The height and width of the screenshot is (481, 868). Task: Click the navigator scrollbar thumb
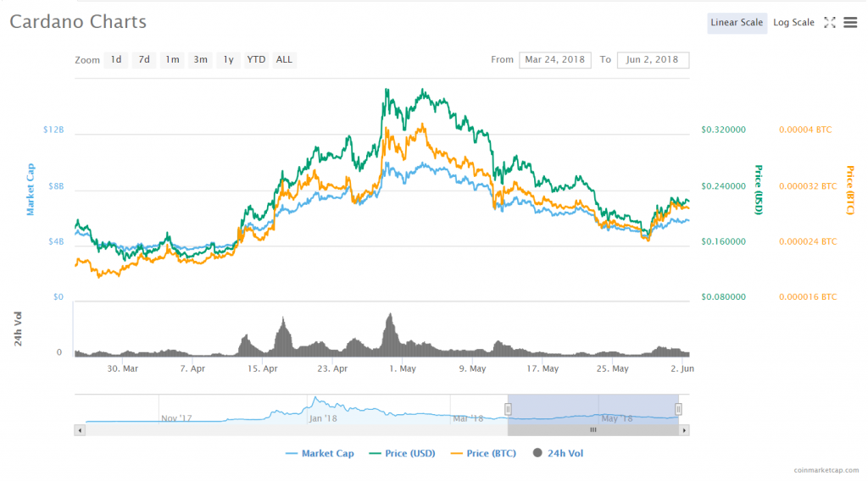click(x=593, y=430)
